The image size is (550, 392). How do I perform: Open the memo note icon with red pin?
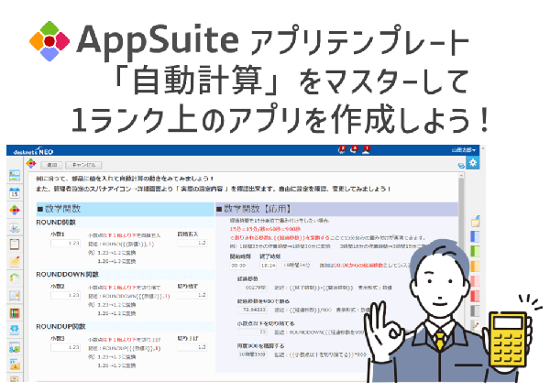[15, 261]
